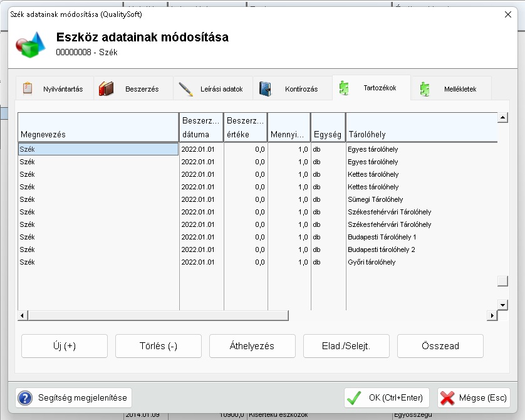Click the puzzle icon on Mellékletek tab

425,89
